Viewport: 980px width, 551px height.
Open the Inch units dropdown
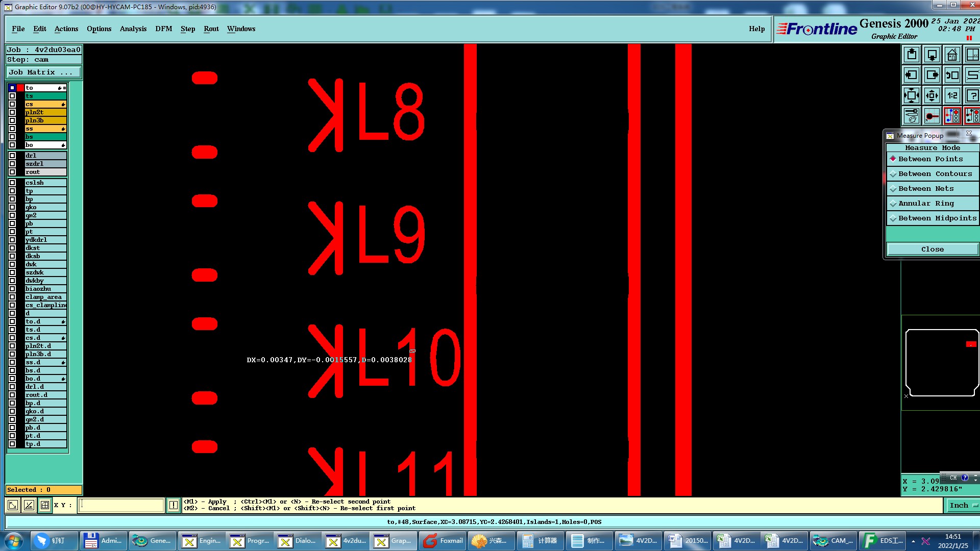963,505
